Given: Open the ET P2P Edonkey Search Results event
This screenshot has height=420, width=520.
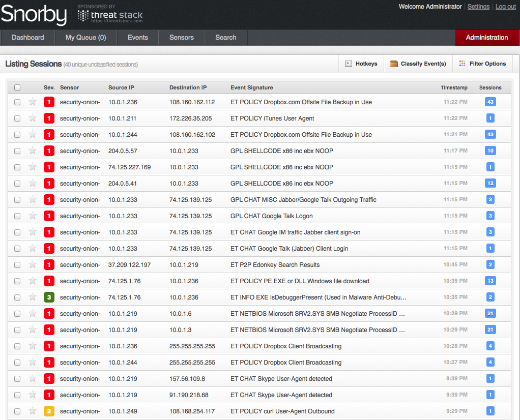Looking at the screenshot, I should (275, 265).
